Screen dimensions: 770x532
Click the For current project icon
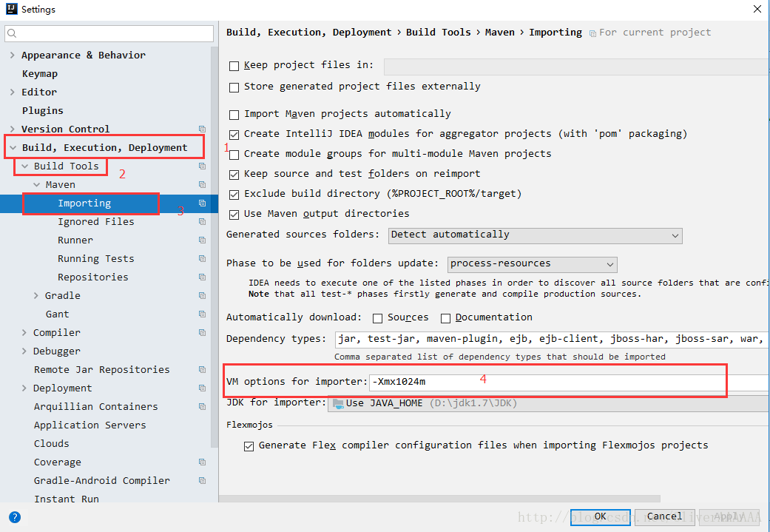(x=592, y=33)
